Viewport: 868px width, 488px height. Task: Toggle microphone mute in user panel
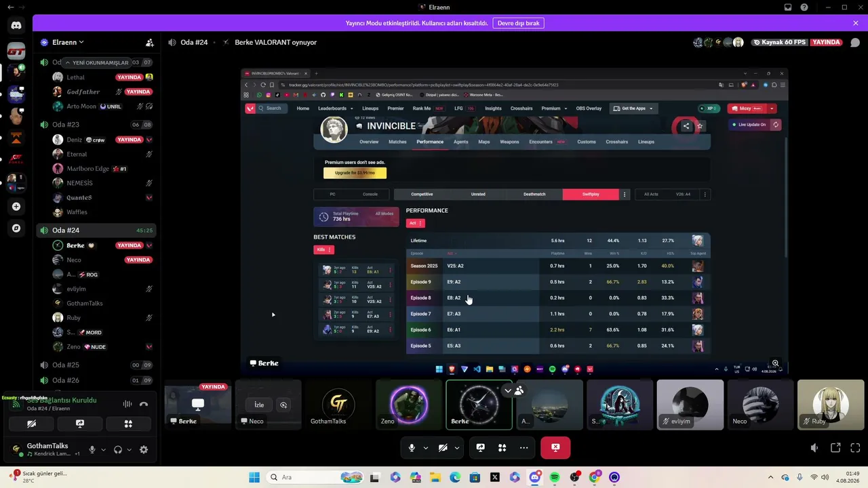click(93, 449)
